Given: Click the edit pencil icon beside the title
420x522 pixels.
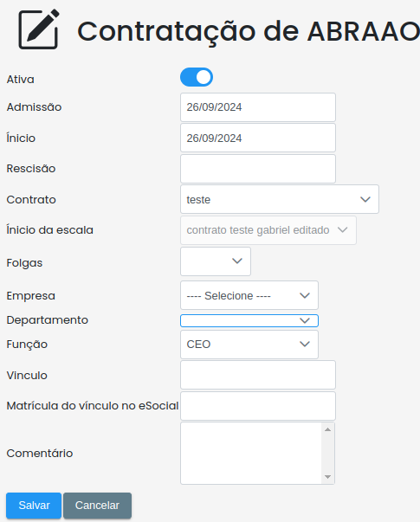Looking at the screenshot, I should (x=39, y=29).
